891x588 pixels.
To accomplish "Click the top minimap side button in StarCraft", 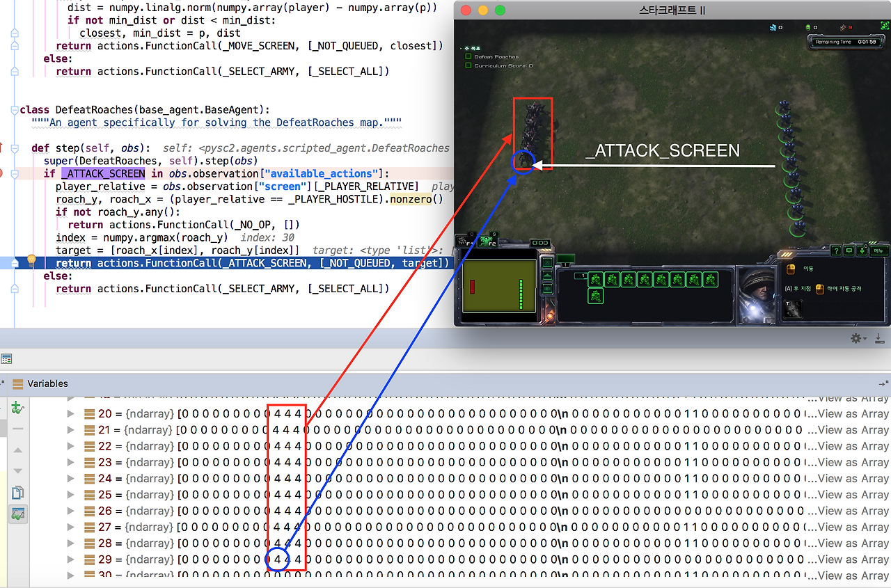I will tap(547, 262).
